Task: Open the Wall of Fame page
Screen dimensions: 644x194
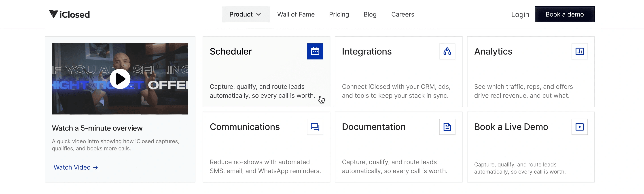Action: [x=296, y=14]
